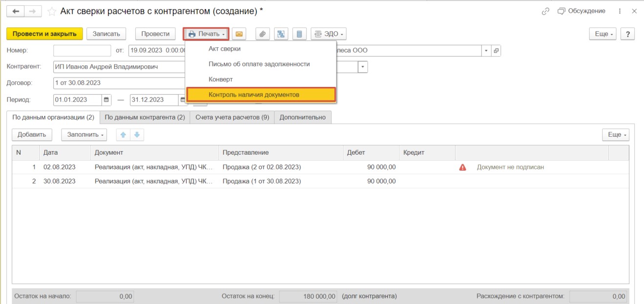Click the copy link chain icon
Image resolution: width=644 pixels, height=304 pixels.
pos(546,11)
